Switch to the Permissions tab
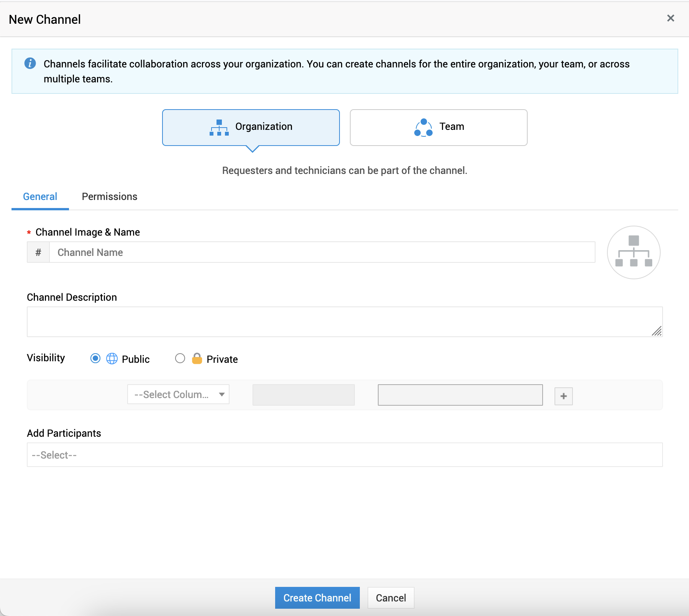Image resolution: width=689 pixels, height=616 pixels. (x=110, y=197)
